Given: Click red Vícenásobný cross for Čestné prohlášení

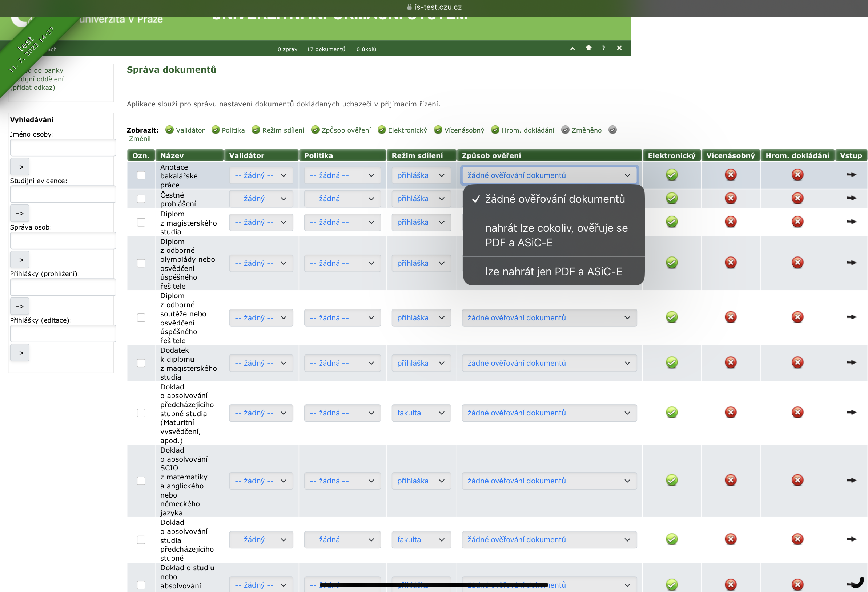Looking at the screenshot, I should (731, 198).
